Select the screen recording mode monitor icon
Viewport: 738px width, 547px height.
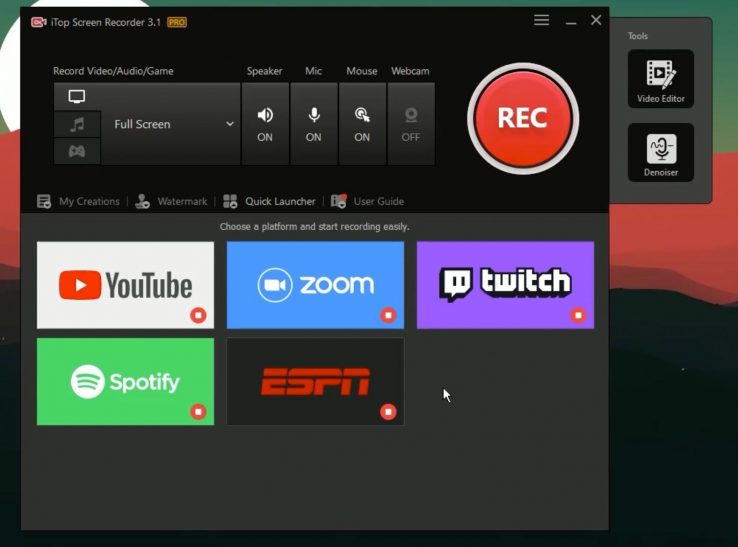[x=77, y=97]
